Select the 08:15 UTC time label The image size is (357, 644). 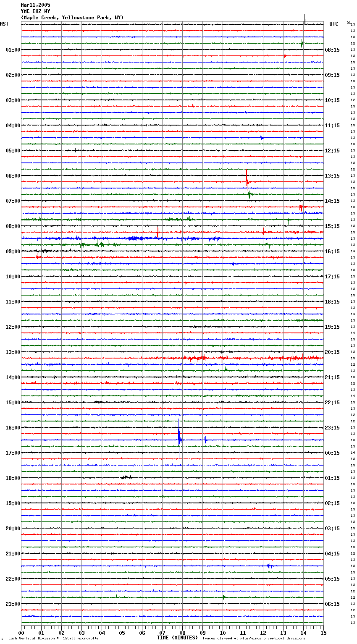point(332,50)
